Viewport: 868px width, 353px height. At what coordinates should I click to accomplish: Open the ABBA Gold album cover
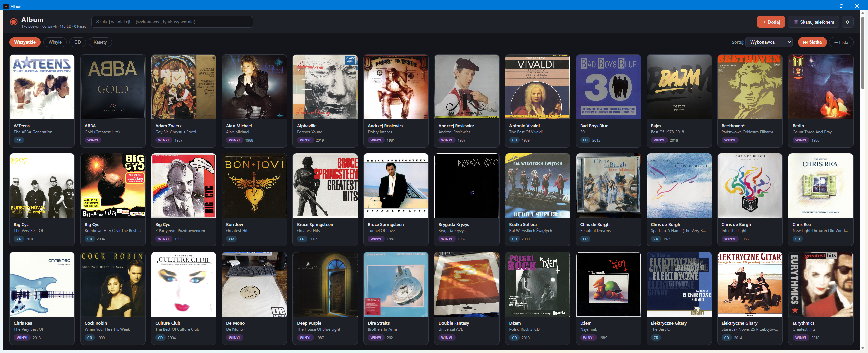113,87
